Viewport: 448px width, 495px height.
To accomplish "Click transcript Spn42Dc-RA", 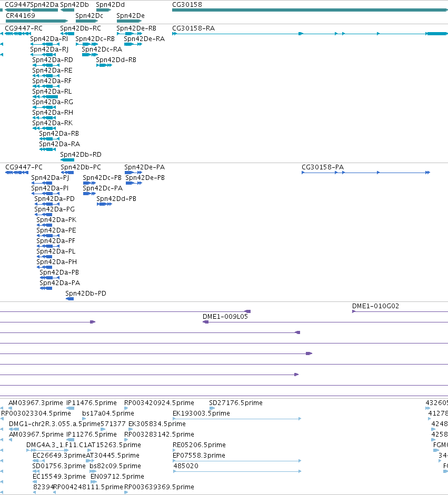I will pos(102,49).
